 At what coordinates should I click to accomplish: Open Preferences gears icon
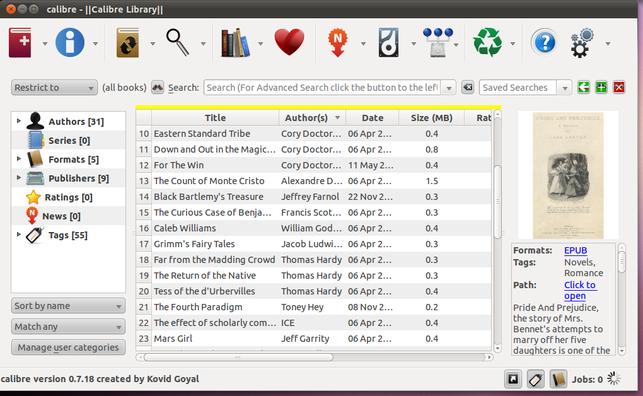point(582,43)
